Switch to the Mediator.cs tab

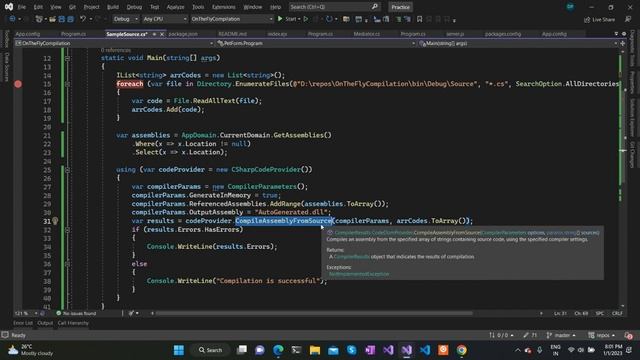[x=367, y=34]
